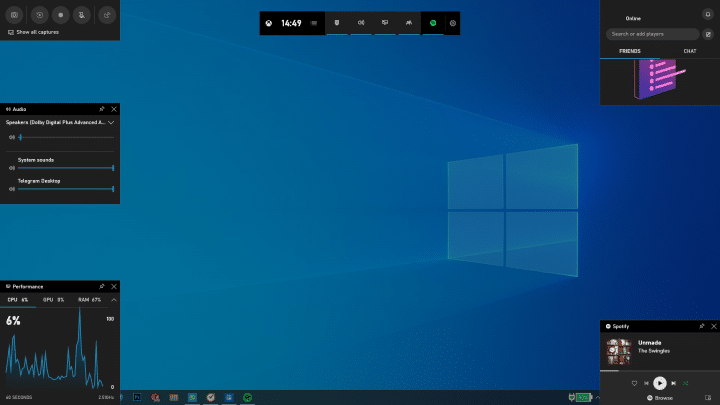Switch to the CHAT tab
The width and height of the screenshot is (720, 405).
point(689,51)
